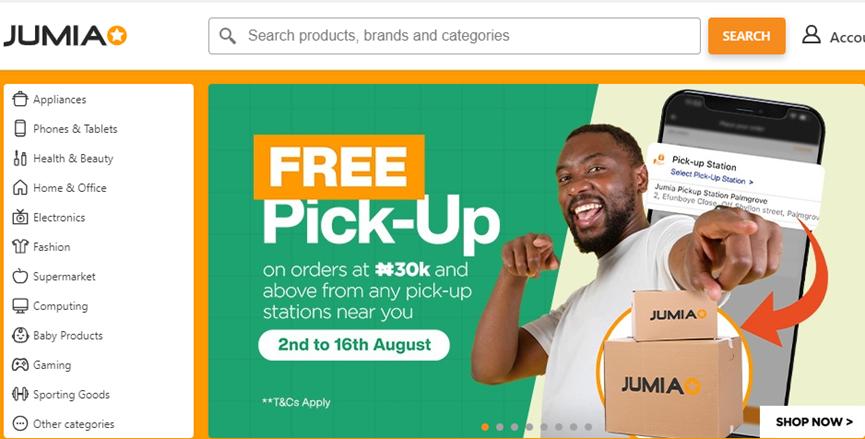This screenshot has height=439, width=865.
Task: Select the Fashion shirt icon
Action: pos(20,247)
